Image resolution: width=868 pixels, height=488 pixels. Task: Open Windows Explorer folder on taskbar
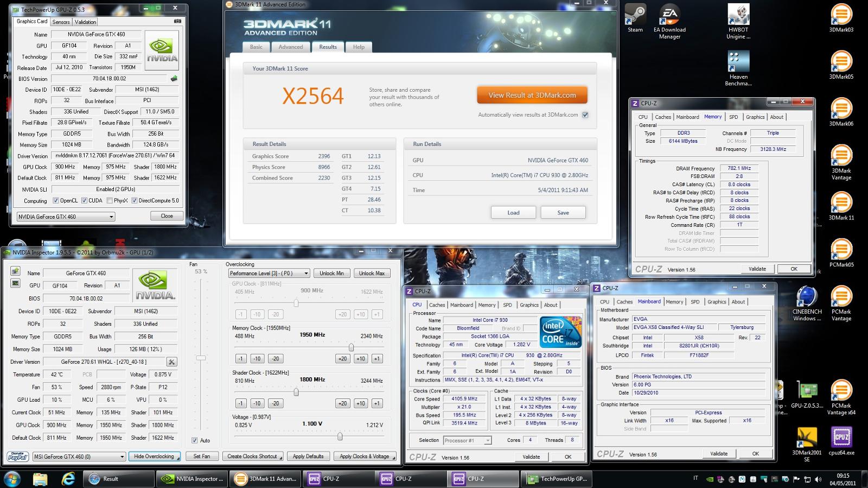40,479
